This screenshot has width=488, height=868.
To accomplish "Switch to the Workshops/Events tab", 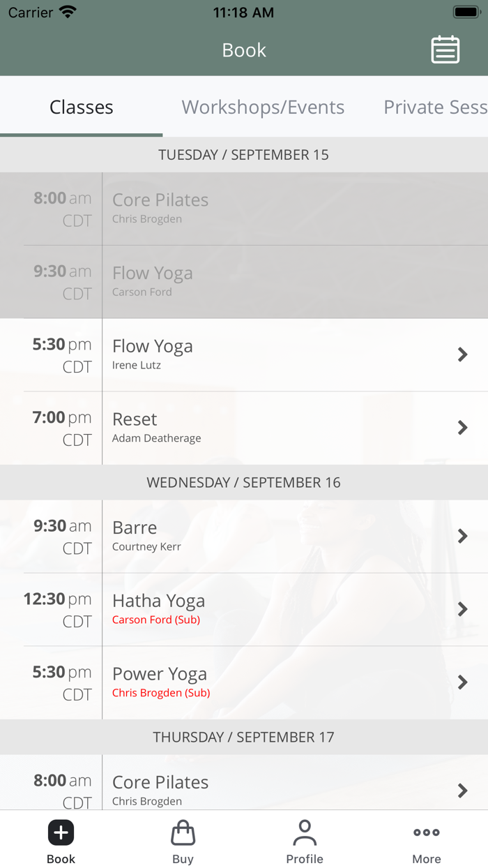I will (x=263, y=107).
